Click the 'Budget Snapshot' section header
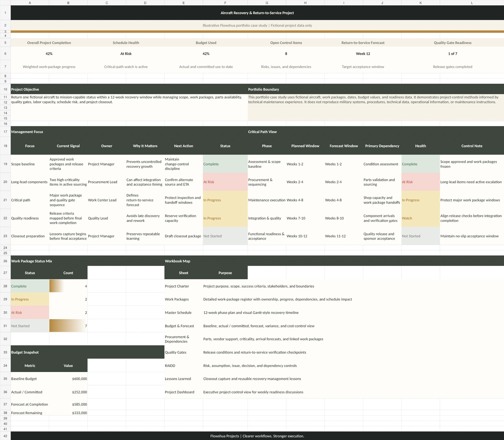The height and width of the screenshot is (440, 504). (x=25, y=353)
